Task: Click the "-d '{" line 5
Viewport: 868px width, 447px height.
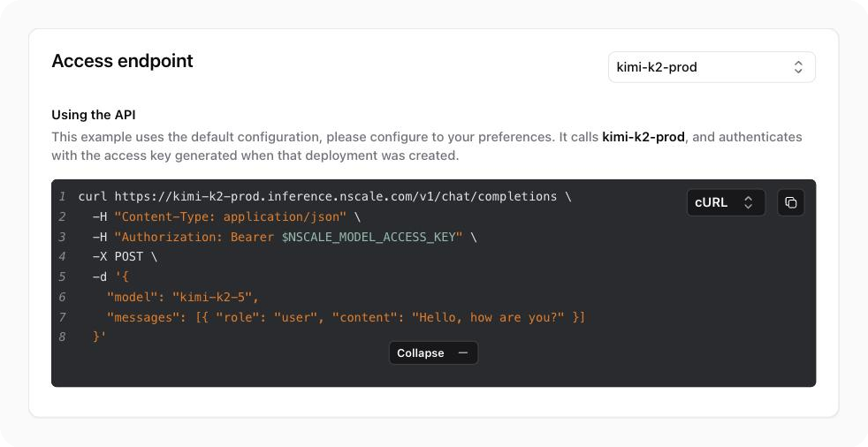Action: click(110, 277)
